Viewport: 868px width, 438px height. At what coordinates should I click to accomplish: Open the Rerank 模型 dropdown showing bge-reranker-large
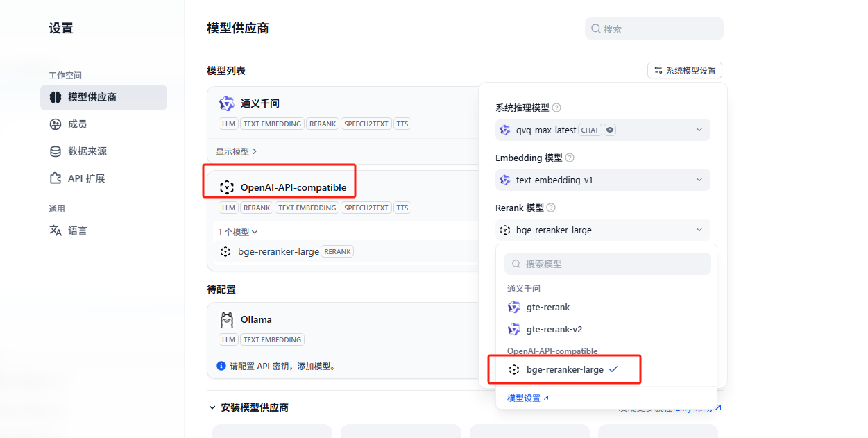[603, 230]
